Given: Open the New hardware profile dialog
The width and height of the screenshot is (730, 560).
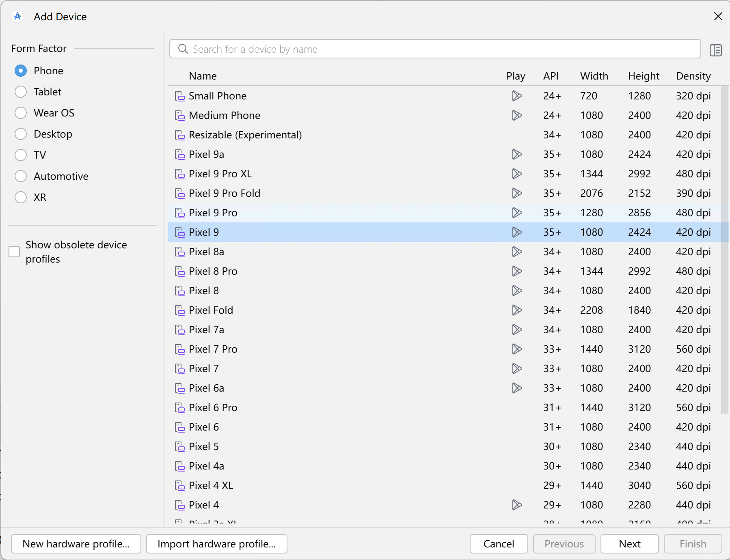Looking at the screenshot, I should [x=76, y=544].
